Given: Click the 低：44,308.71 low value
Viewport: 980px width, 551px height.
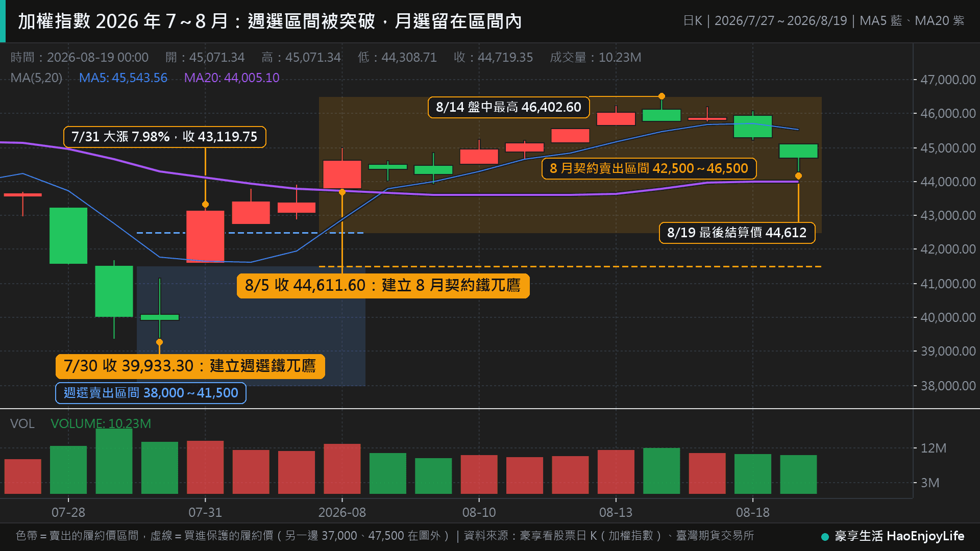Looking at the screenshot, I should [x=397, y=57].
